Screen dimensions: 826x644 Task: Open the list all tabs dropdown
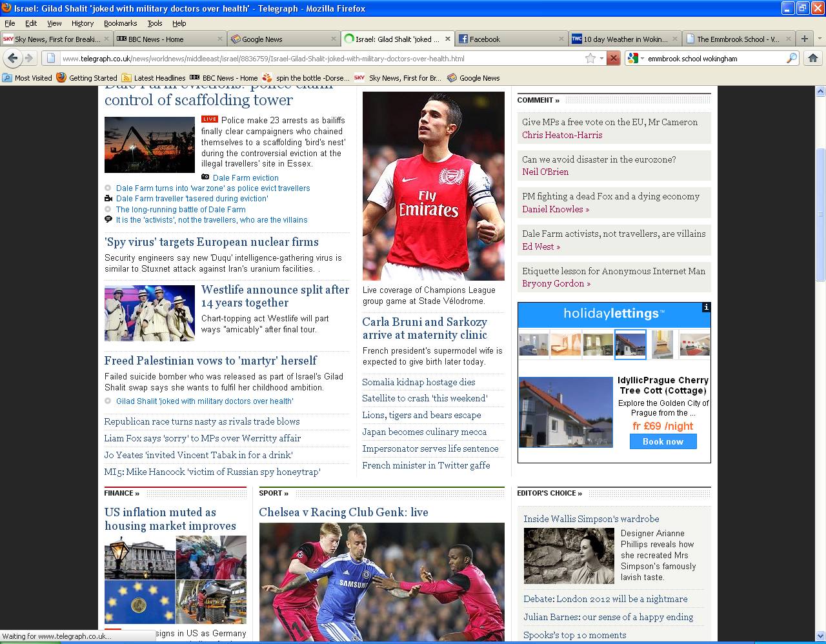point(820,39)
